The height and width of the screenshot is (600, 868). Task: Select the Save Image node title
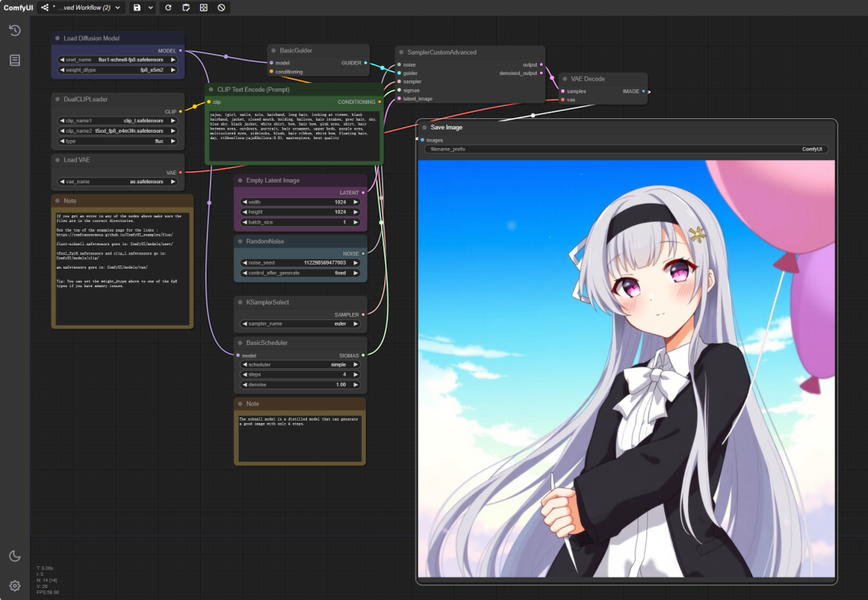tap(446, 127)
